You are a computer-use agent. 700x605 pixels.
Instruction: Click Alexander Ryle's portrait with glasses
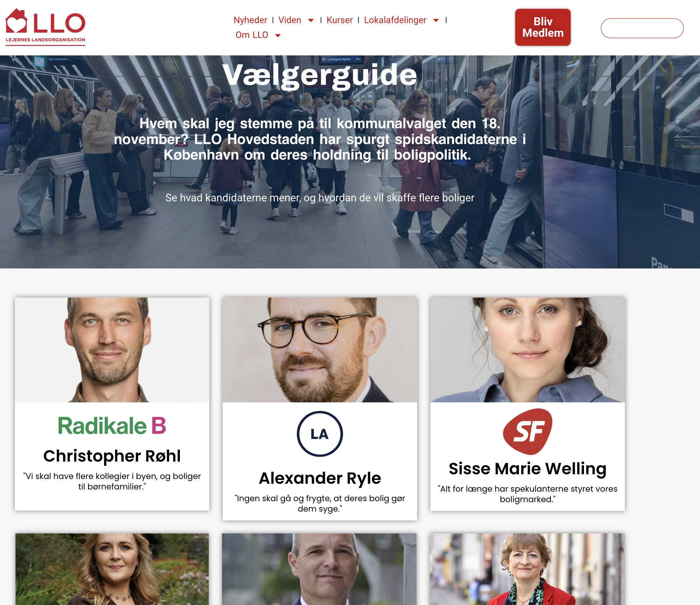[x=320, y=350]
